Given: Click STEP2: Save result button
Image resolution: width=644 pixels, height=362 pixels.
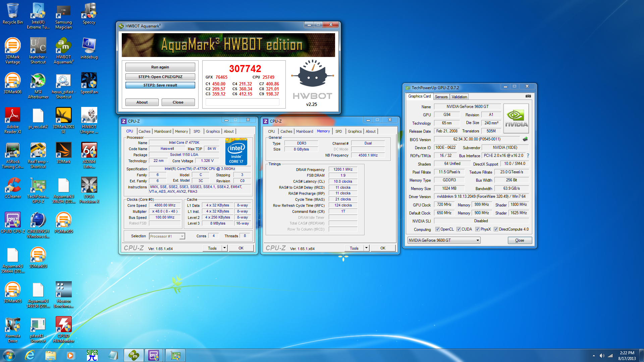Looking at the screenshot, I should [160, 85].
